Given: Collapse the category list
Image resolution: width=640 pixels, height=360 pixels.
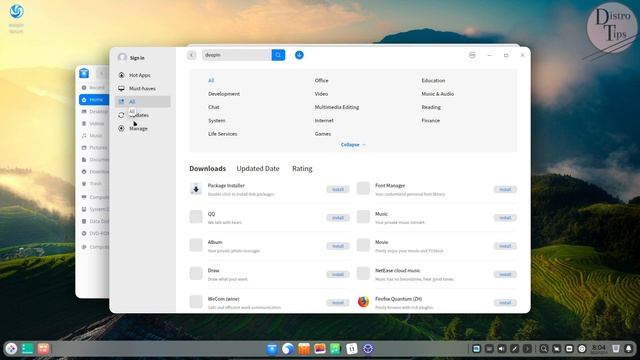Looking at the screenshot, I should [353, 145].
